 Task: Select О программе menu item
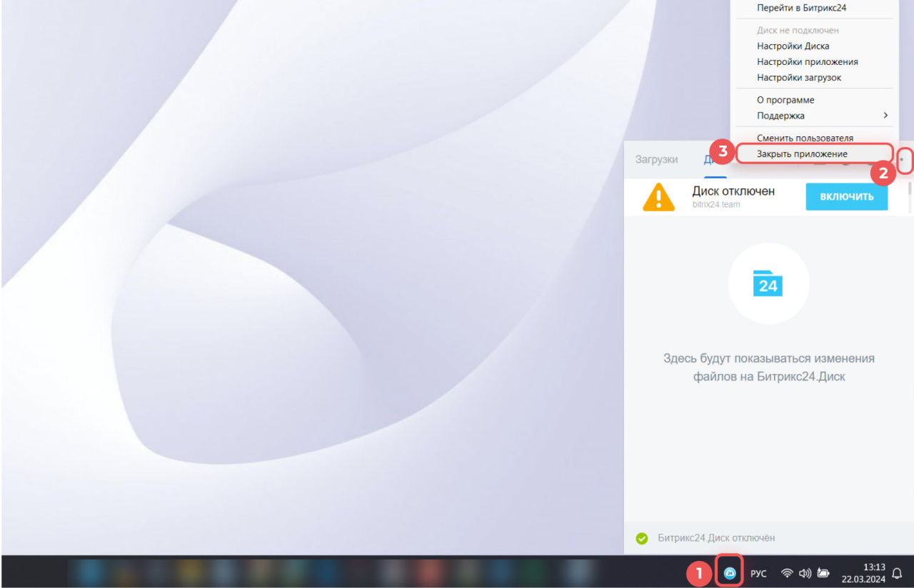[x=785, y=100]
